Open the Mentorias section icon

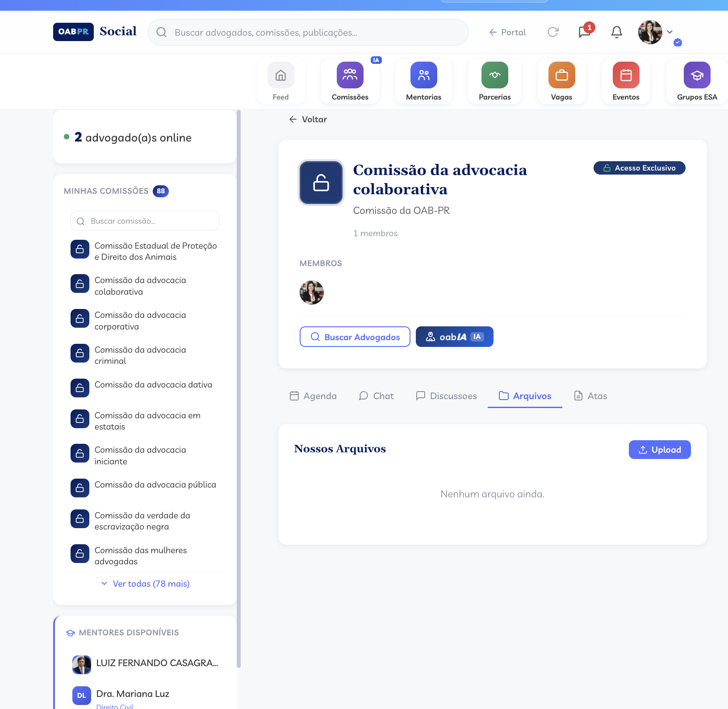(423, 75)
